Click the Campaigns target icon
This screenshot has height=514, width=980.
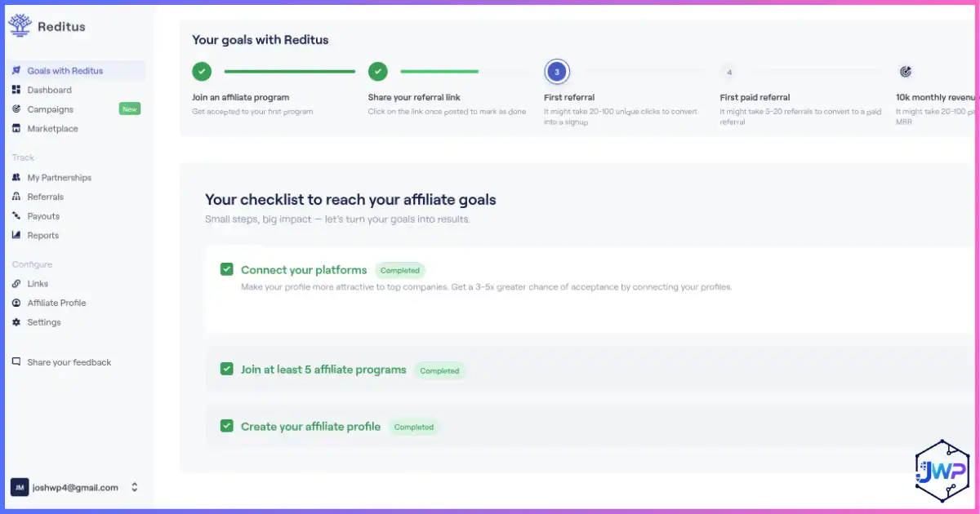click(x=16, y=109)
